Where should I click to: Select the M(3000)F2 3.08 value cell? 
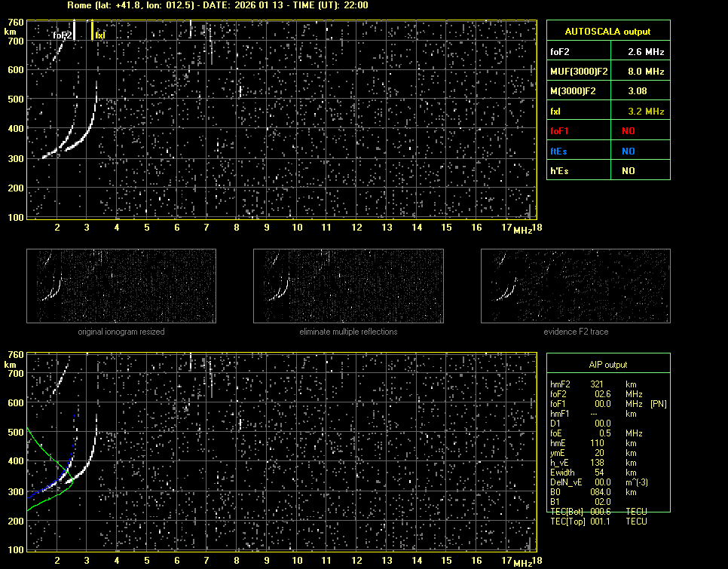[640, 91]
